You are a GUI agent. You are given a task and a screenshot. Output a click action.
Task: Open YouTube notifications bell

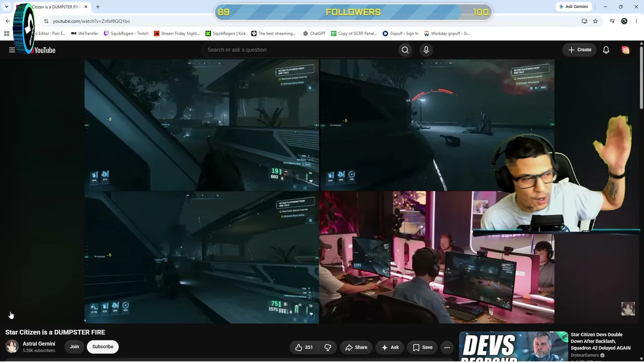(x=606, y=50)
